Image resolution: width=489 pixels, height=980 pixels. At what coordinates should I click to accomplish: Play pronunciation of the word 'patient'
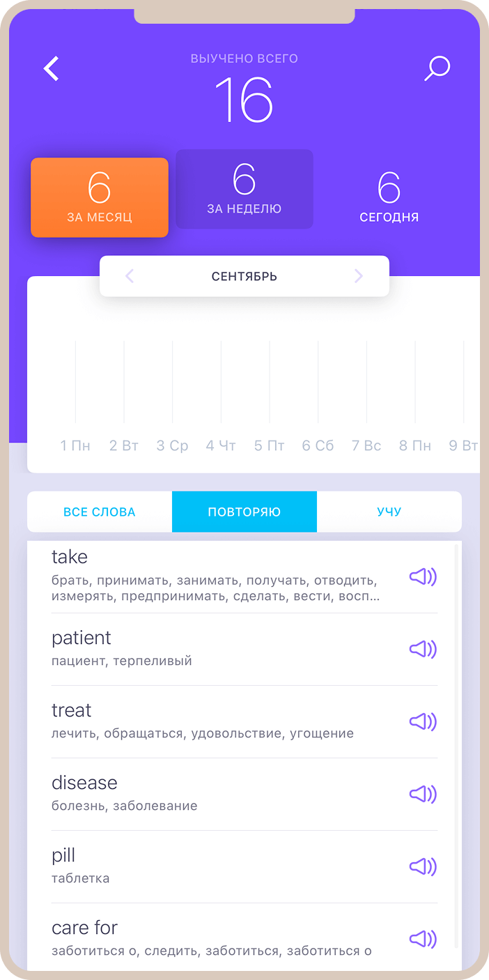(x=422, y=650)
